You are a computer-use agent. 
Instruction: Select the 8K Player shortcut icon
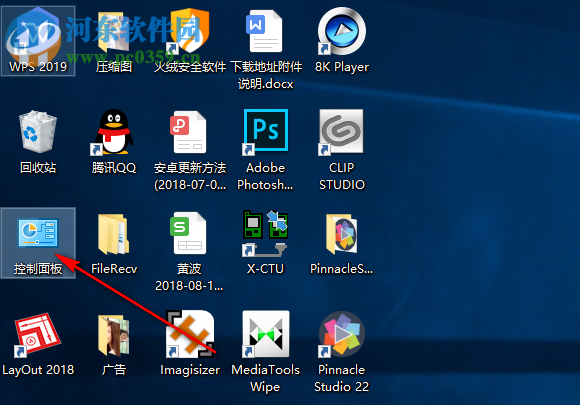341,31
